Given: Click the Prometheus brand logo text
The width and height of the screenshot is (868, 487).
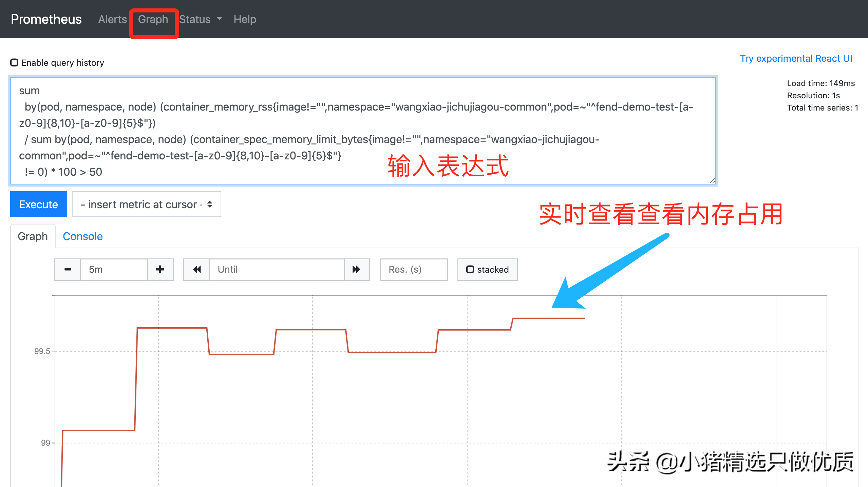Looking at the screenshot, I should (46, 19).
